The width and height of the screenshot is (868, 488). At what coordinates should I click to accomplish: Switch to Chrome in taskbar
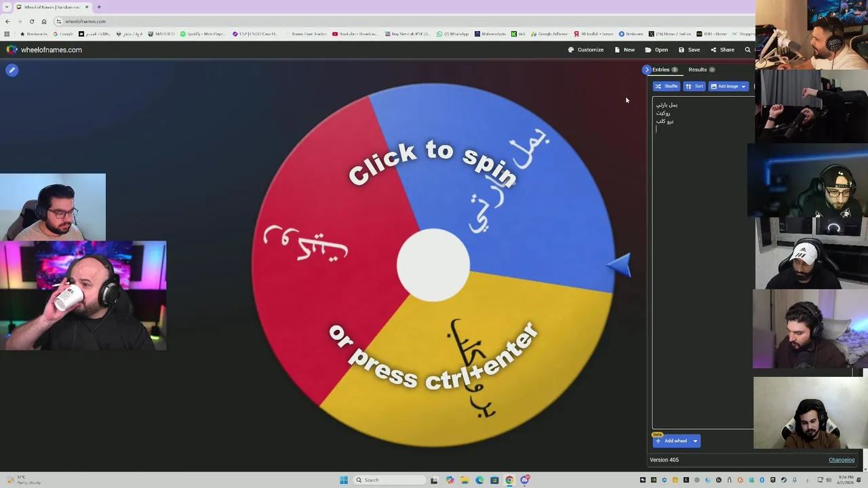[509, 480]
